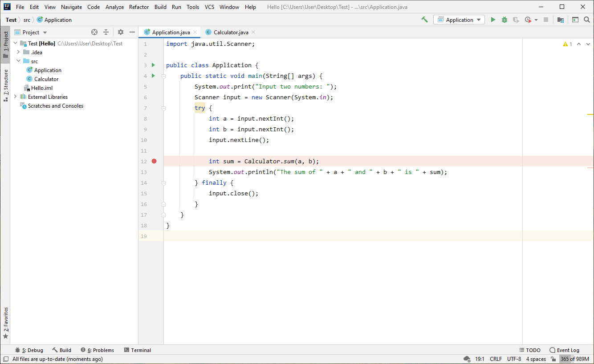Expand the External Libraries node
This screenshot has height=364, width=594.
tap(15, 97)
